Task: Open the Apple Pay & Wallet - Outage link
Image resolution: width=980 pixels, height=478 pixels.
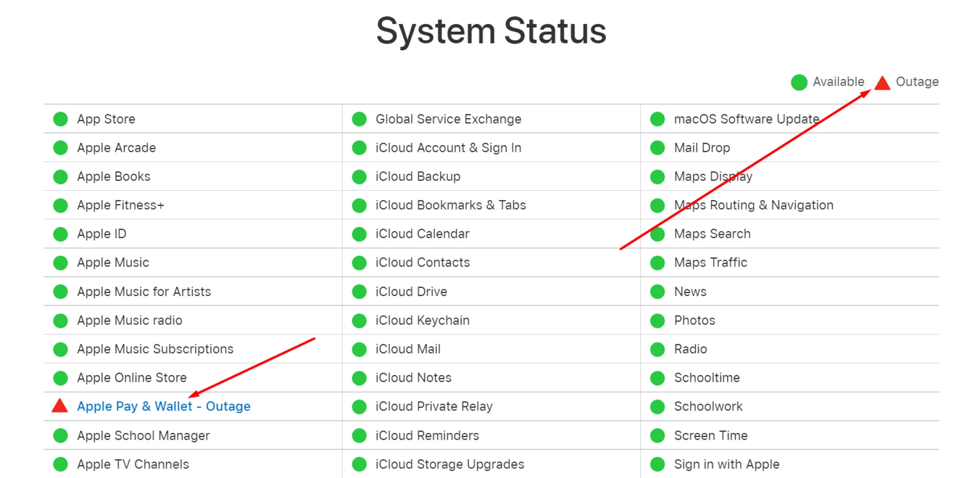Action: pos(164,406)
